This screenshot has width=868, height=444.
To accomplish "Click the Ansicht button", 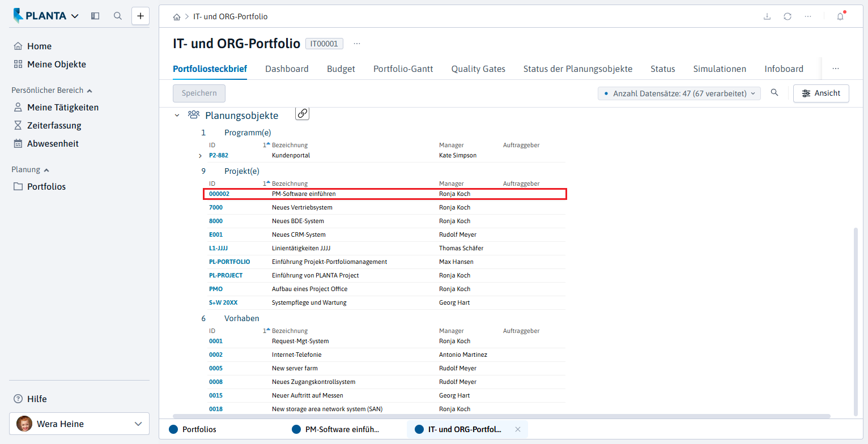I will [x=821, y=93].
